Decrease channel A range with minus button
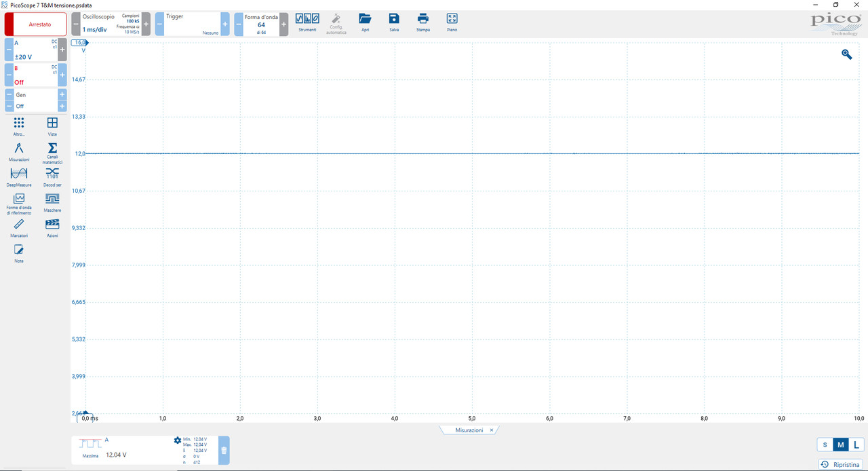This screenshot has width=868, height=471. (9, 50)
